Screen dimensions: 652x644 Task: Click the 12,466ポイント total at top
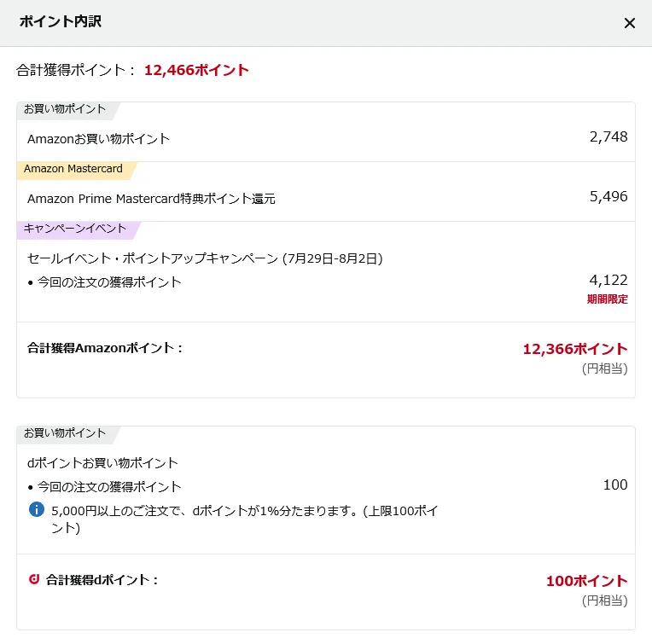(196, 70)
